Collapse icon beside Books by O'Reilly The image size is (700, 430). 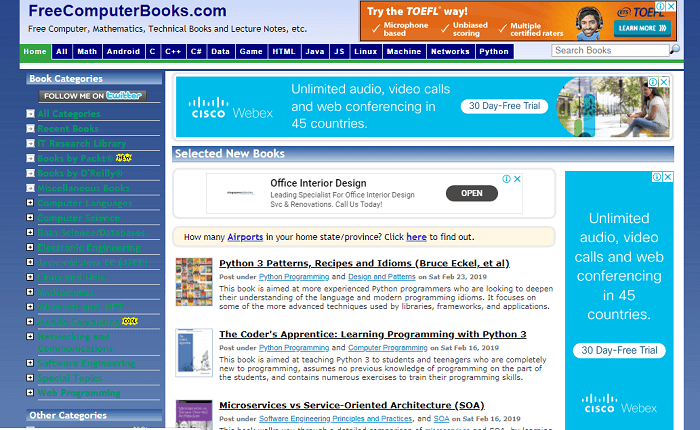coord(30,173)
